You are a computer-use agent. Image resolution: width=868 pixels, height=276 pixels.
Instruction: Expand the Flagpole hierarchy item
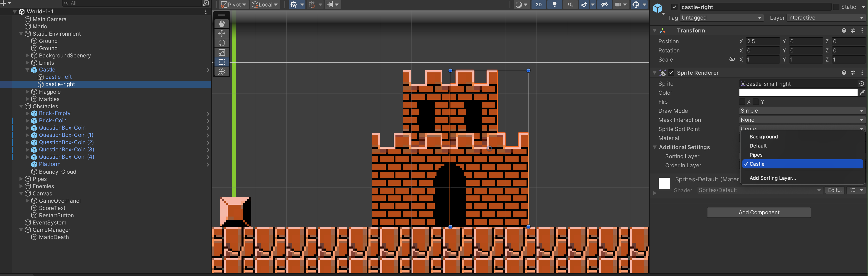coord(28,92)
